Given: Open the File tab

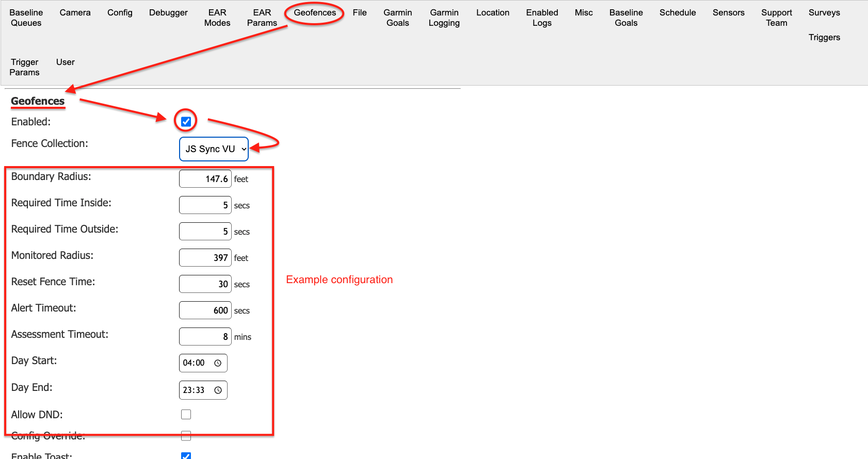Looking at the screenshot, I should click(x=360, y=12).
